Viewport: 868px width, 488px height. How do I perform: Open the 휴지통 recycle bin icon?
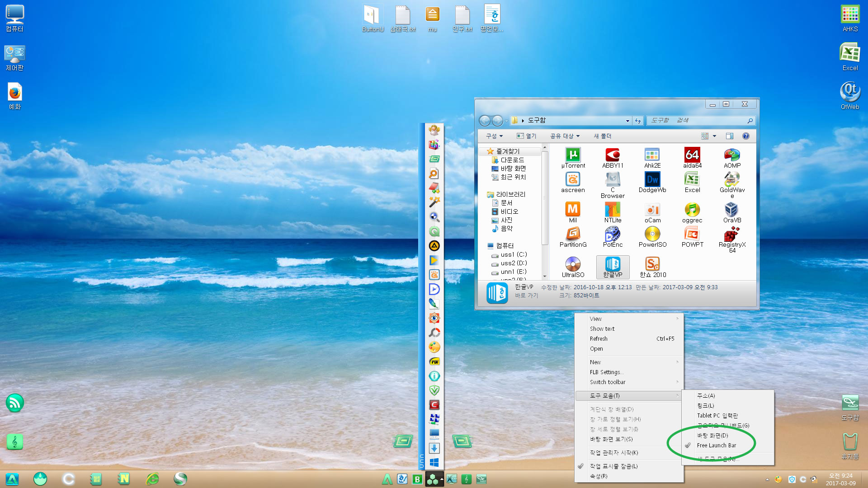coord(850,446)
